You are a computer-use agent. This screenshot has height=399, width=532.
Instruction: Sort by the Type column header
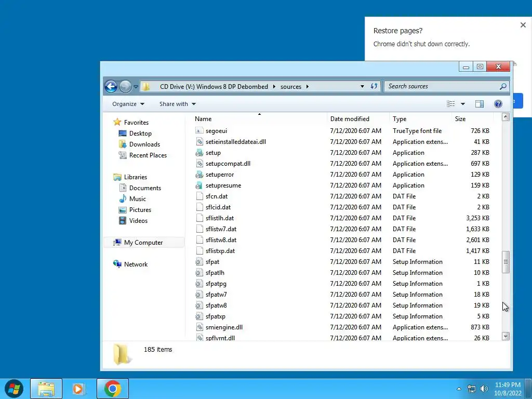(x=400, y=119)
